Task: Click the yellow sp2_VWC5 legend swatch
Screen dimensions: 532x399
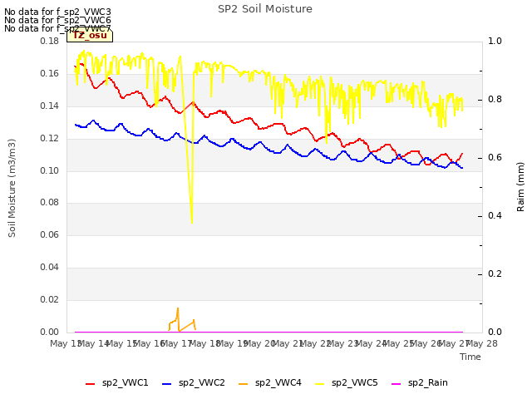Action: pos(319,384)
